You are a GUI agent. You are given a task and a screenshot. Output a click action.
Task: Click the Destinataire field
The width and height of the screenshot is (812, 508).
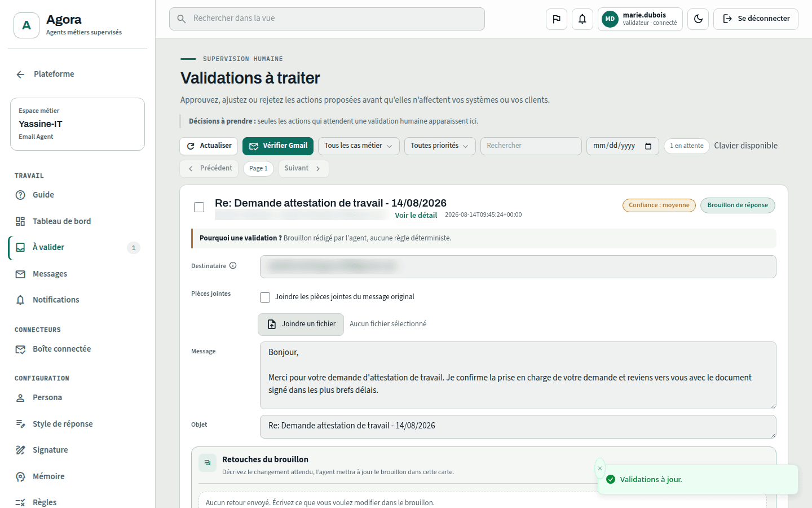[518, 266]
